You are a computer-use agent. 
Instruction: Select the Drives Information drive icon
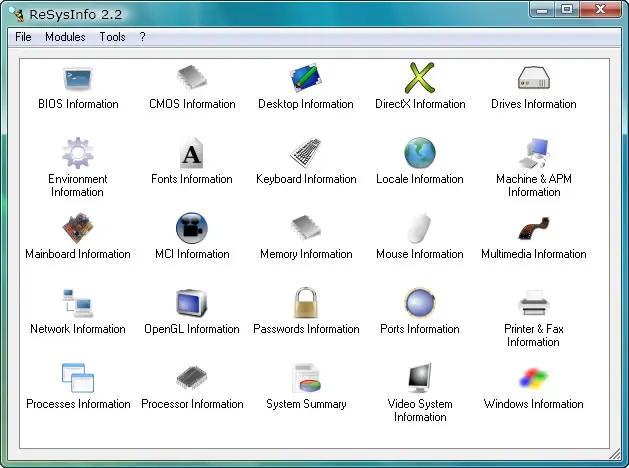click(x=534, y=78)
